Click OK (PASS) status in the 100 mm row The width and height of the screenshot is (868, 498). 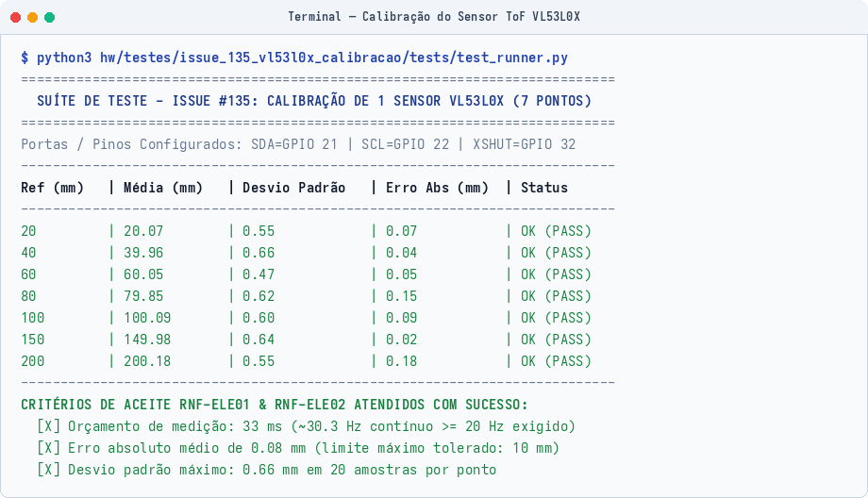tap(556, 318)
